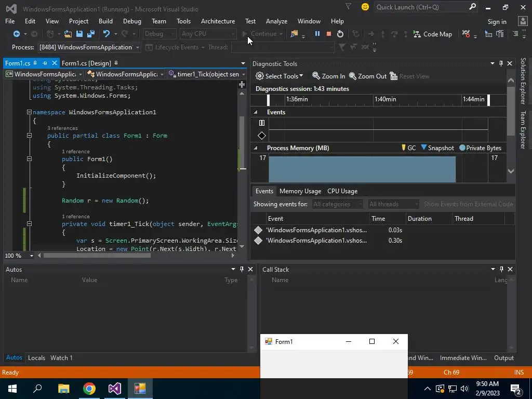Viewport: 532px width, 399px height.
Task: Auto-hide pin on the Call Stack panel
Action: [x=501, y=269]
